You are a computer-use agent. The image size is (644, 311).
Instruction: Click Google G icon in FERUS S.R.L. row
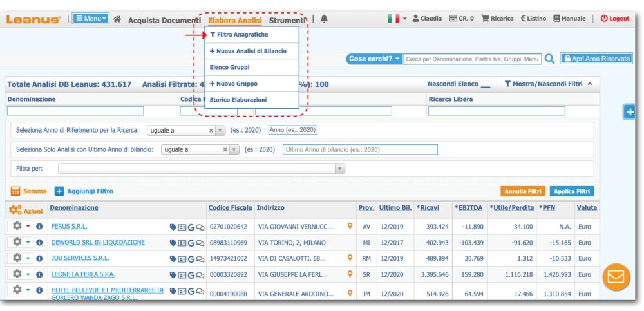191,227
